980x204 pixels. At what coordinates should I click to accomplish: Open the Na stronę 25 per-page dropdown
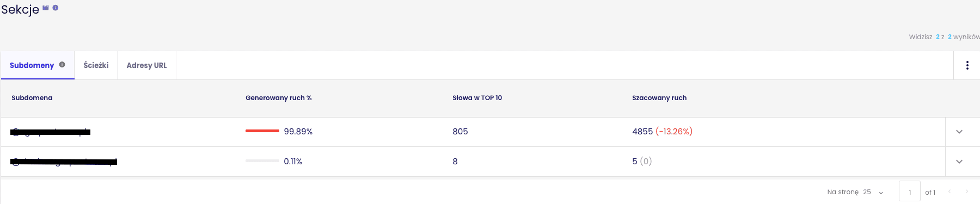[x=873, y=192]
